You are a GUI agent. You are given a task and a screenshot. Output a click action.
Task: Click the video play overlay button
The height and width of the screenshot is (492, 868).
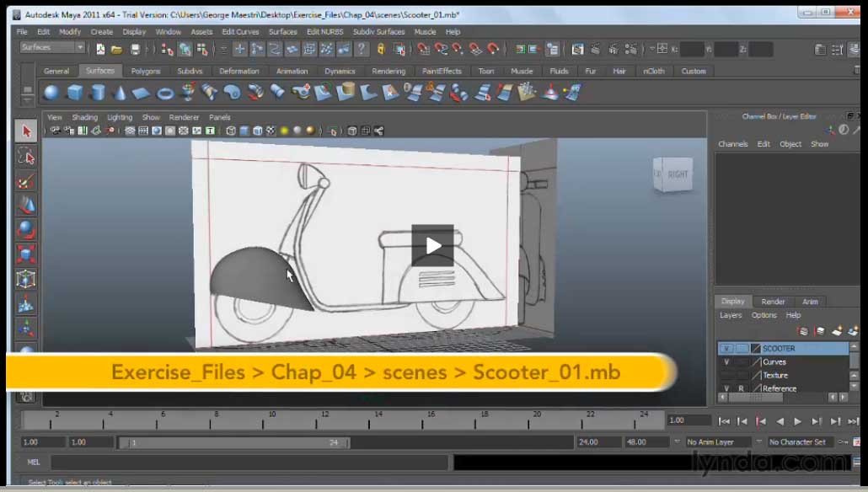(432, 245)
